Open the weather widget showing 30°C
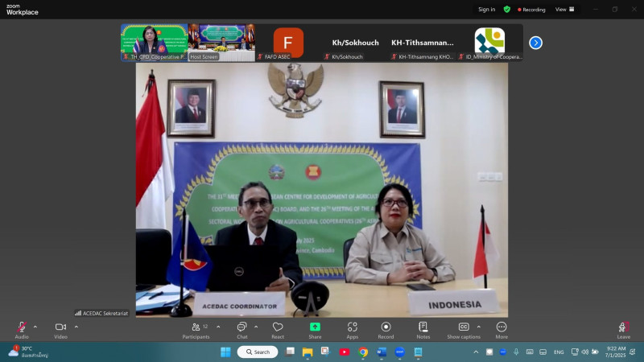Screen dimensions: 644x362 (x=28, y=352)
